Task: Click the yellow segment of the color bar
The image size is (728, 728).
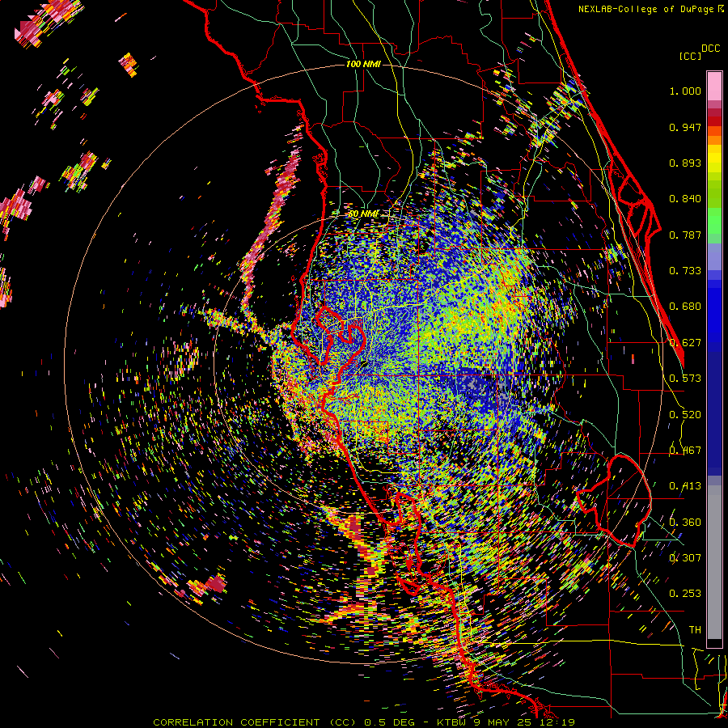Action: coord(714,159)
